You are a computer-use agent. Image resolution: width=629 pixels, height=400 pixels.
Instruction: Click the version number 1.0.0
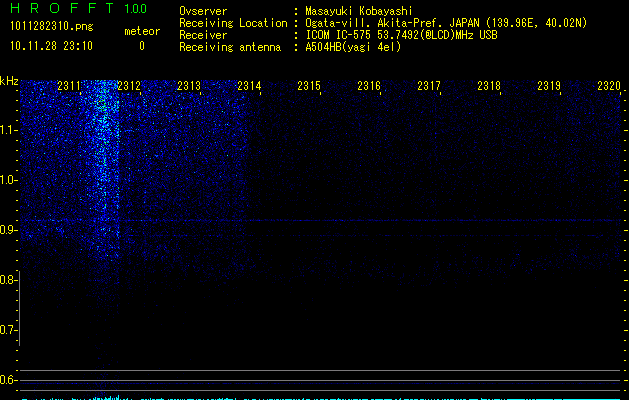[136, 8]
